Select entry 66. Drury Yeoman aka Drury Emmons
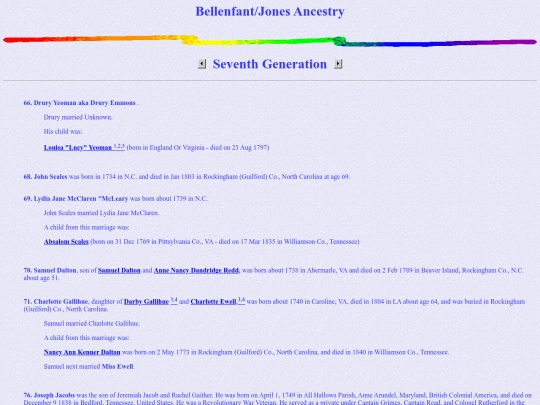The height and width of the screenshot is (405, 540). pos(80,103)
